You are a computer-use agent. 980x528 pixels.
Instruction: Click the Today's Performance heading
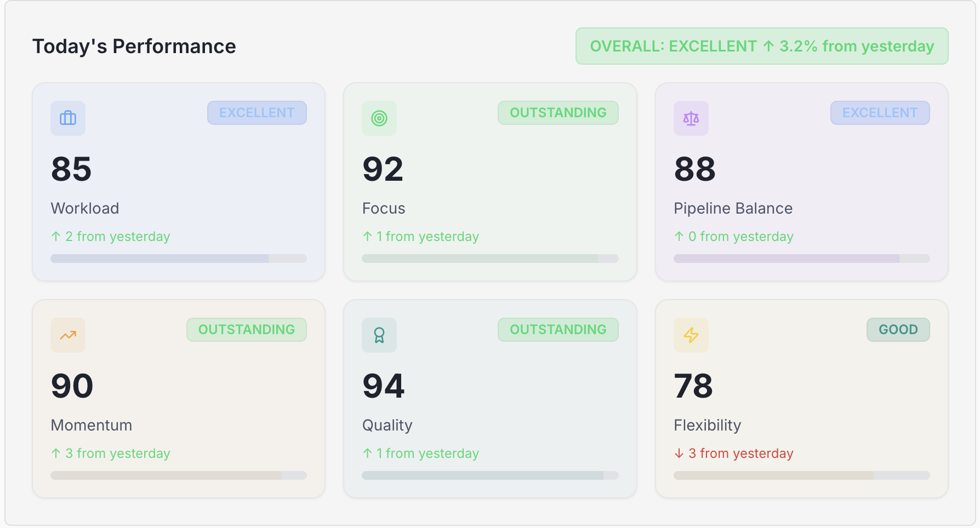tap(134, 47)
